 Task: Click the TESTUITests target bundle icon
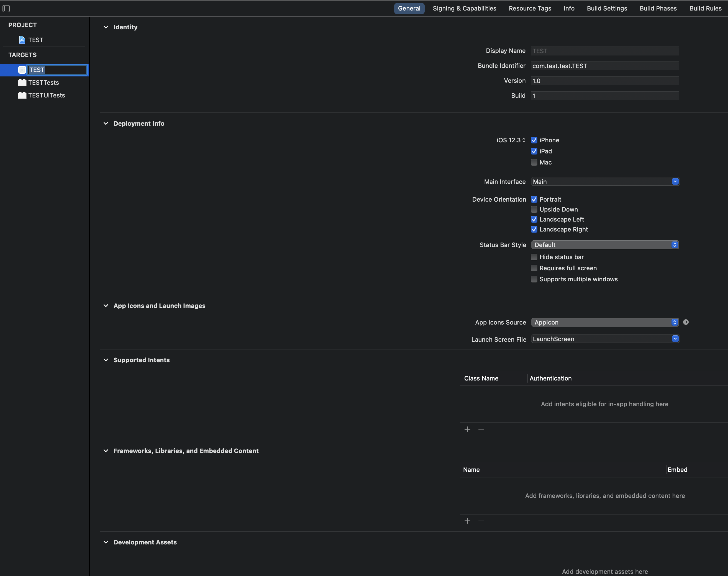(x=22, y=96)
